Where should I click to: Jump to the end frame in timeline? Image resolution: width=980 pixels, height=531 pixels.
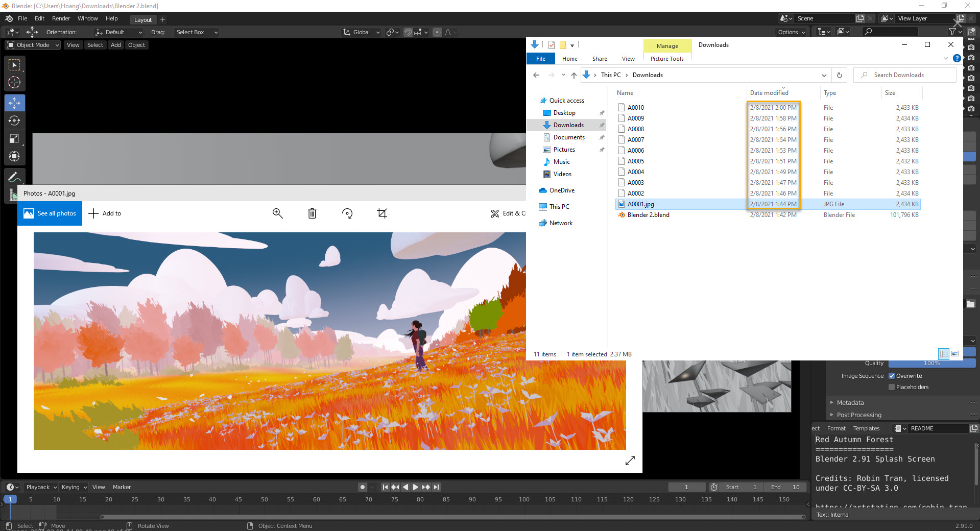pyautogui.click(x=437, y=487)
